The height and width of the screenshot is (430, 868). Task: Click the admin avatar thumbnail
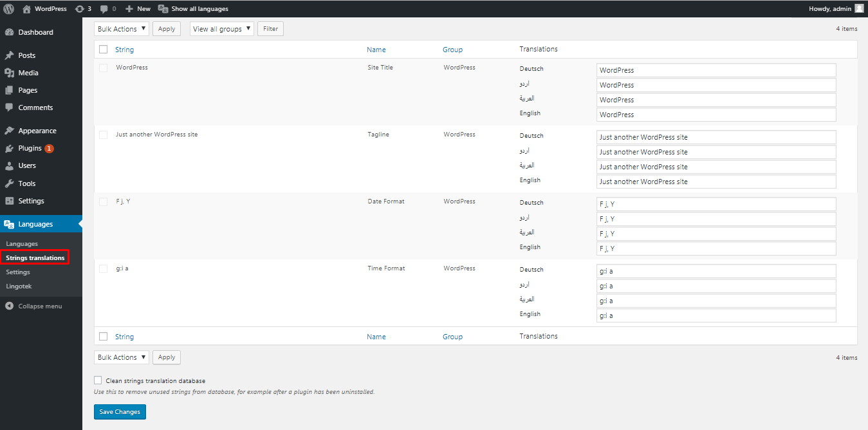(859, 9)
